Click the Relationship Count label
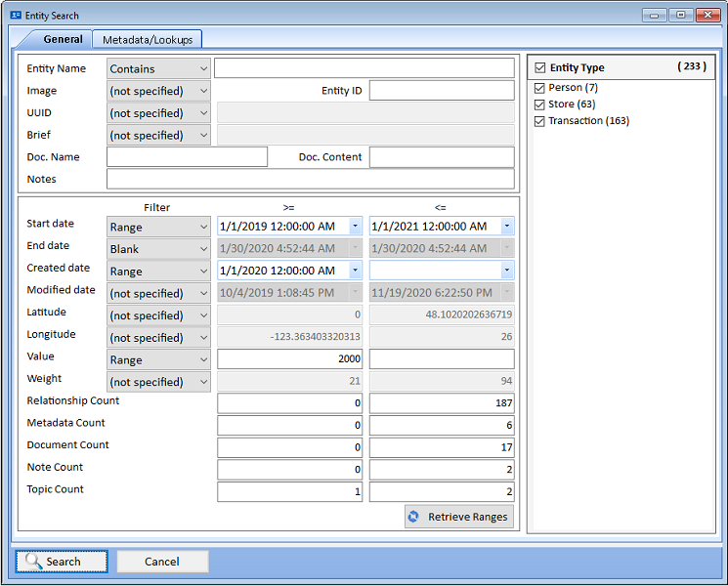The width and height of the screenshot is (728, 586). click(73, 400)
